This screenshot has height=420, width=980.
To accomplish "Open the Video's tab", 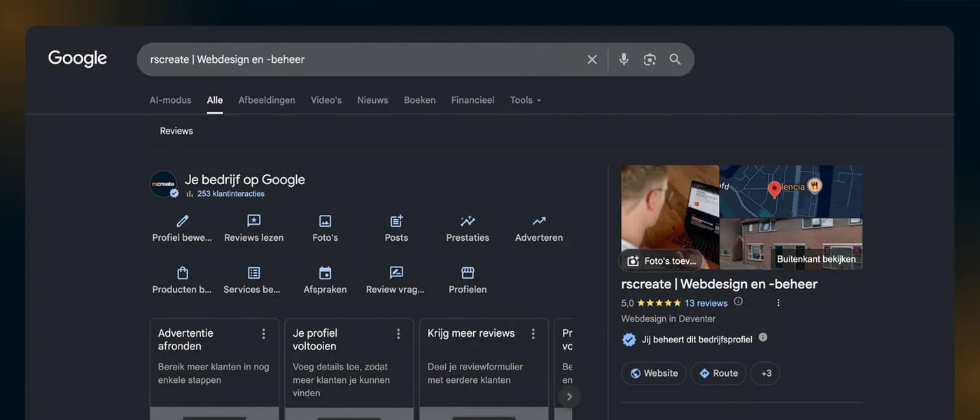I will tap(326, 100).
